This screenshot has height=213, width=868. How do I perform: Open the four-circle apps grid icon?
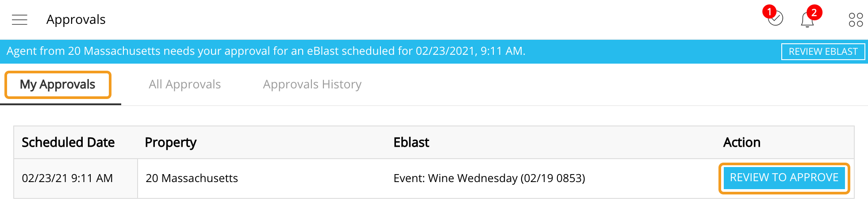pyautogui.click(x=856, y=20)
